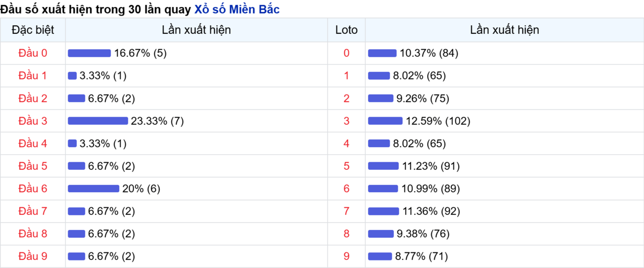Click the 16.67% (5) progress bar
This screenshot has width=644, height=268.
click(89, 53)
